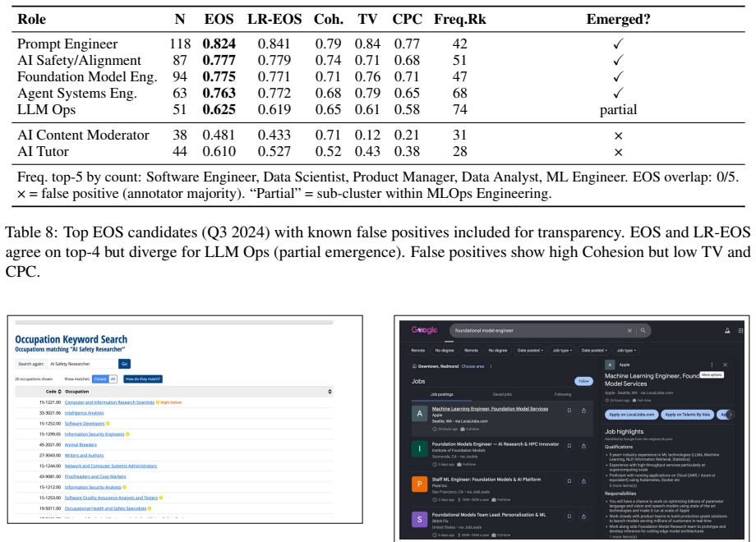Screen dimensions: 756x542
Task: Switch to the Job postings tab
Action: click(x=441, y=394)
